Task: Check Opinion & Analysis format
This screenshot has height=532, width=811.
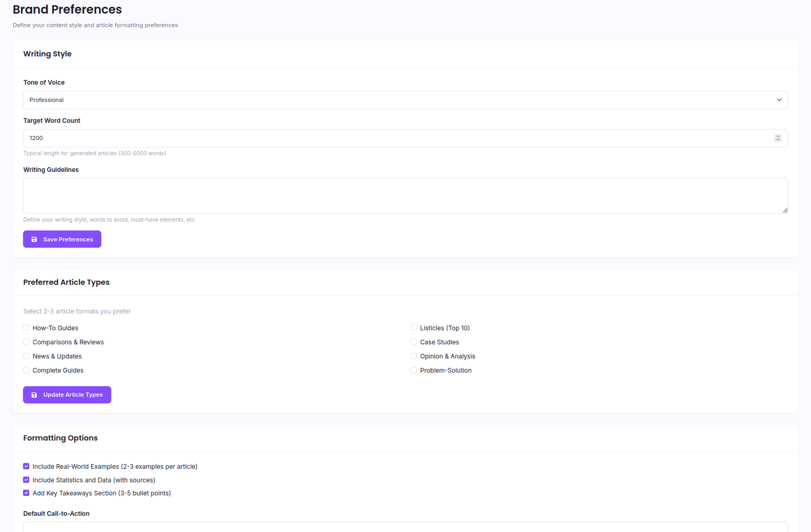Action: tap(413, 355)
